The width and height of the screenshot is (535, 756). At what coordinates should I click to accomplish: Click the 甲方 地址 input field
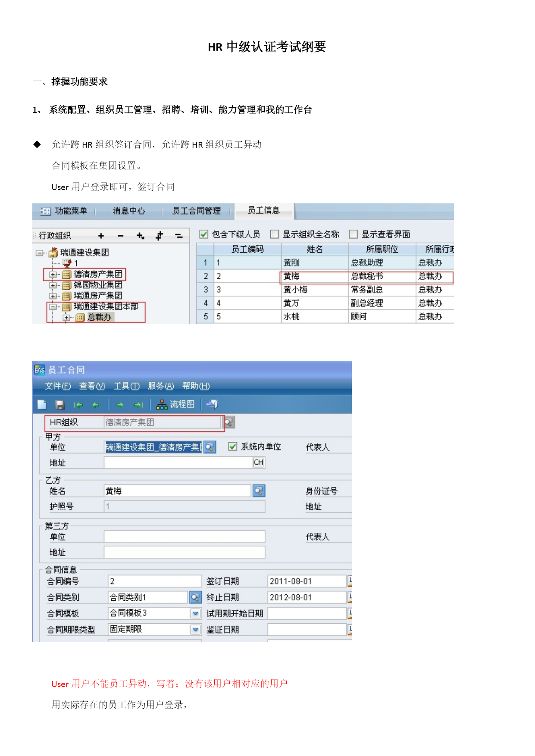178,462
